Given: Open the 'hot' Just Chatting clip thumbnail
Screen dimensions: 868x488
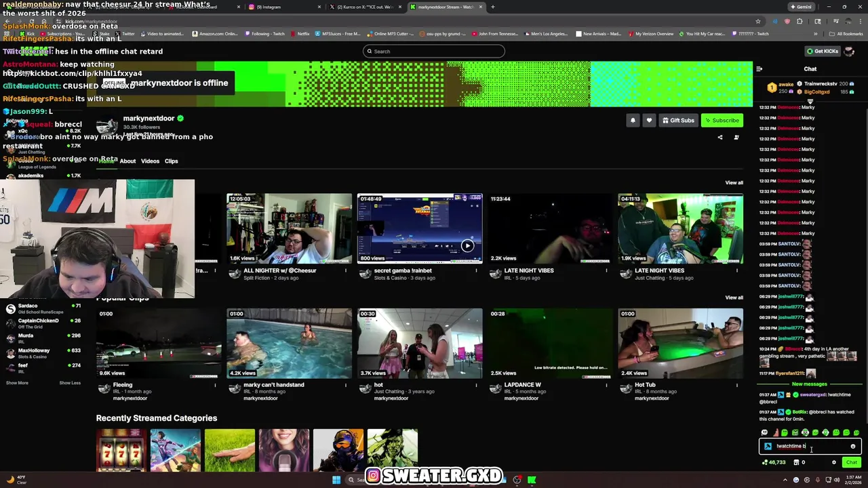Looking at the screenshot, I should tap(420, 343).
